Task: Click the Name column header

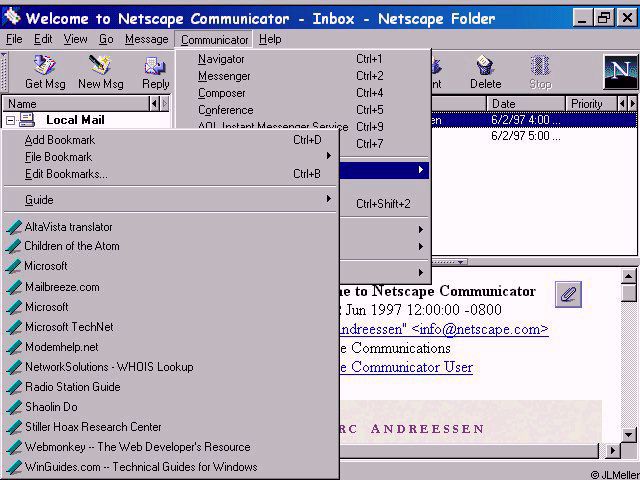Action: point(76,104)
